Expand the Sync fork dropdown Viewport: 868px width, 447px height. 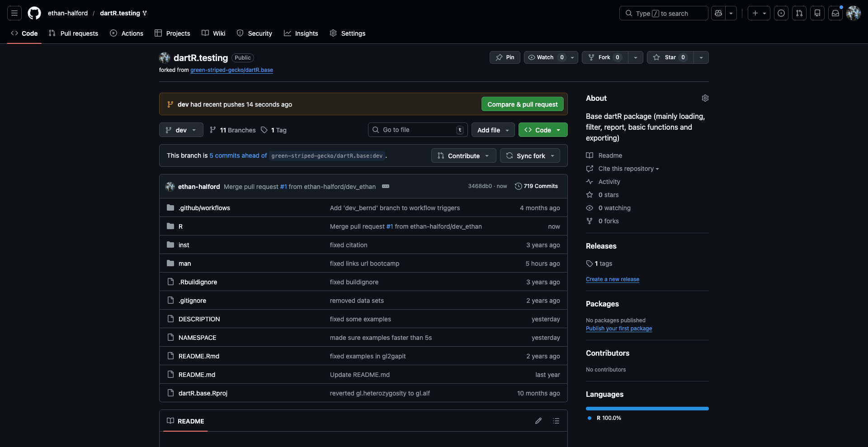[x=530, y=156]
